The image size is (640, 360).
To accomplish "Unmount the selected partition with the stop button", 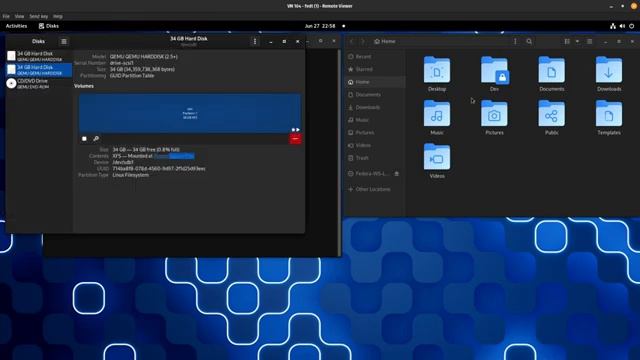I will tap(84, 139).
